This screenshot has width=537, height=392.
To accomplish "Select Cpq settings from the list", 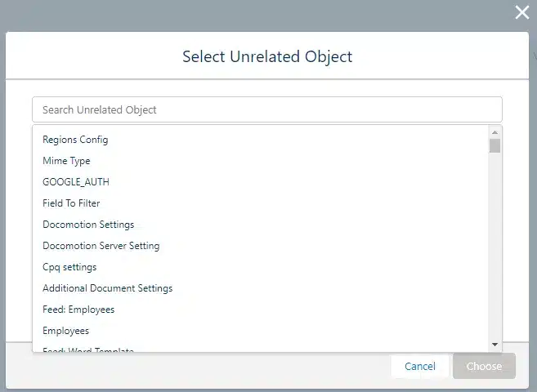I will pyautogui.click(x=69, y=267).
